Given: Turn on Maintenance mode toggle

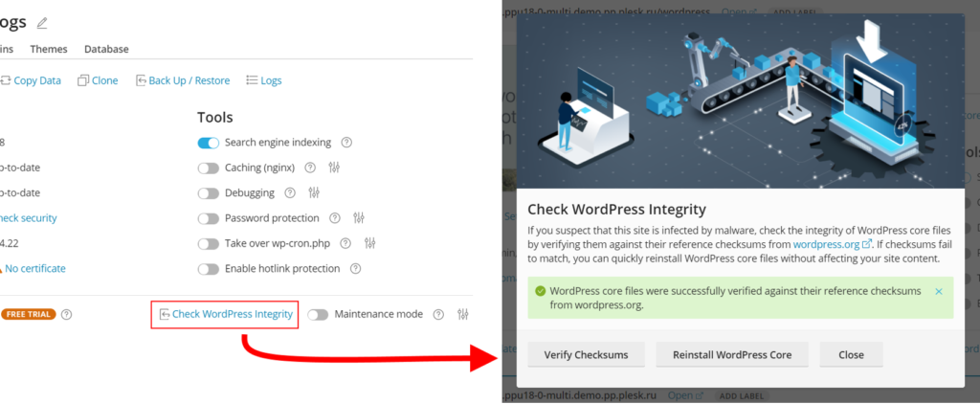Looking at the screenshot, I should point(318,314).
